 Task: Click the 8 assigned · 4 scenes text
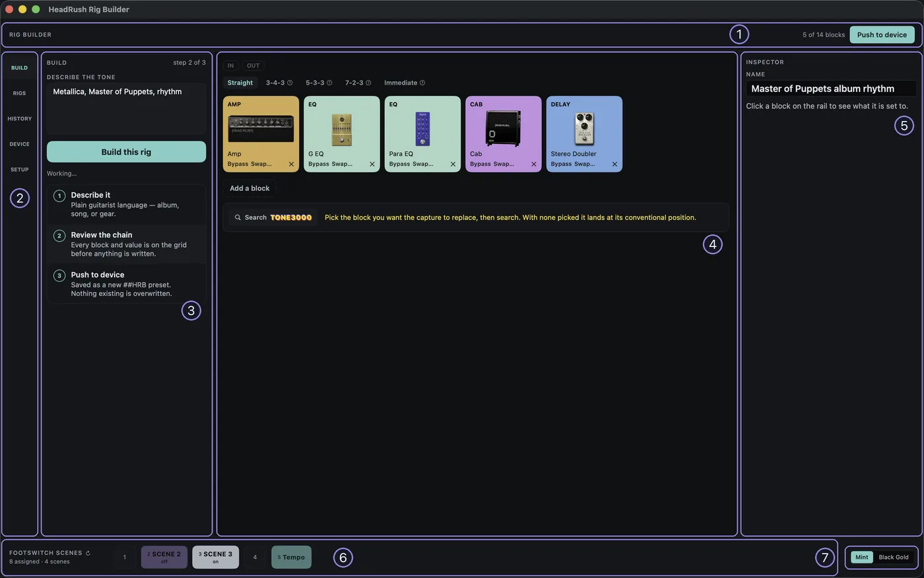click(40, 562)
